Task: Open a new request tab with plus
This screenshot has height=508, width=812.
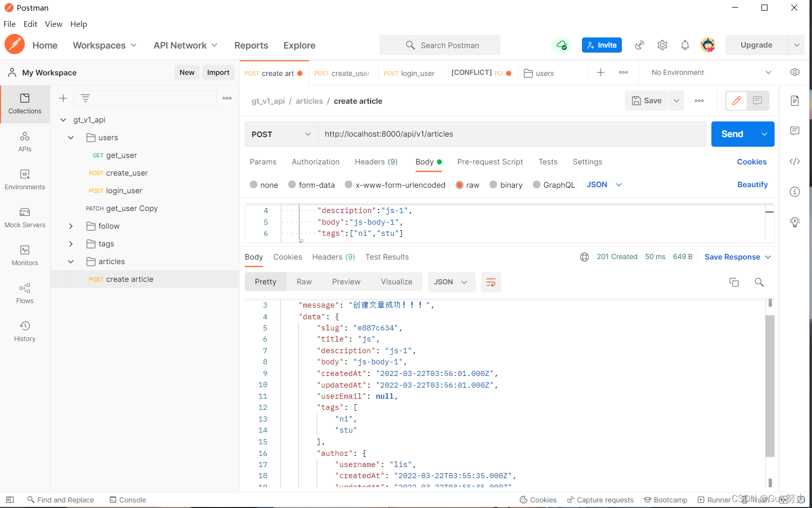Action: point(601,72)
